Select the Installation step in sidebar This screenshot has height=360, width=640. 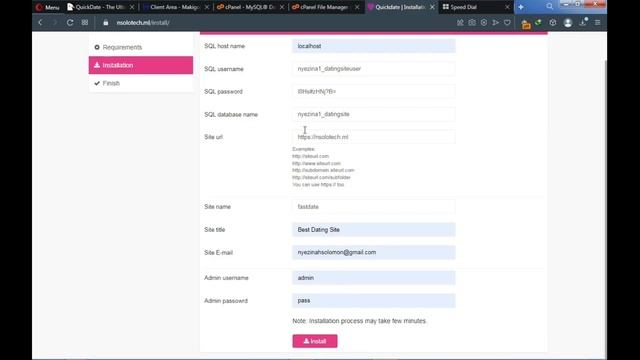point(141,65)
